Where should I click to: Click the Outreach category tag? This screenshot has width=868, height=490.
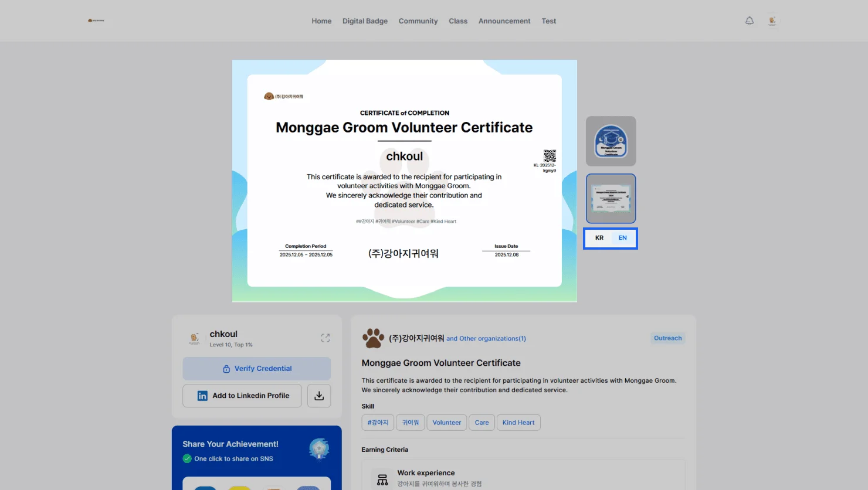(x=667, y=338)
